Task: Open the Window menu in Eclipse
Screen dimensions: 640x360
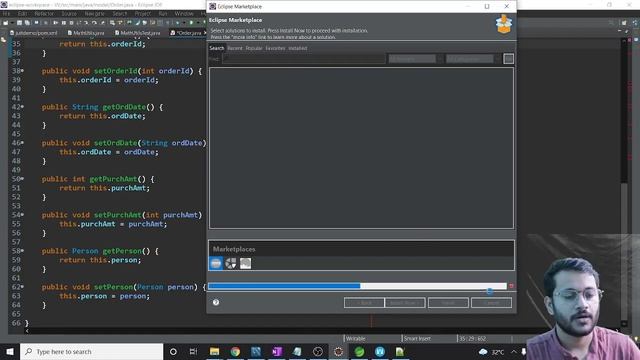Action: (x=184, y=13)
